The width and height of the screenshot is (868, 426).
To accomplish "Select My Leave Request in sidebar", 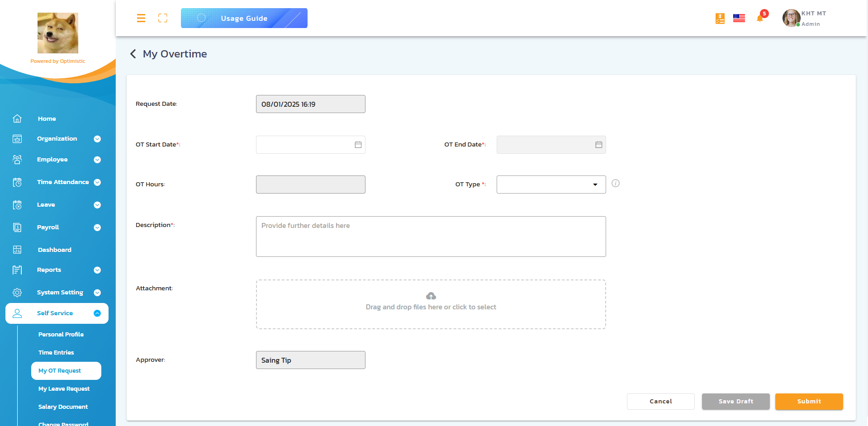I will pyautogui.click(x=64, y=388).
